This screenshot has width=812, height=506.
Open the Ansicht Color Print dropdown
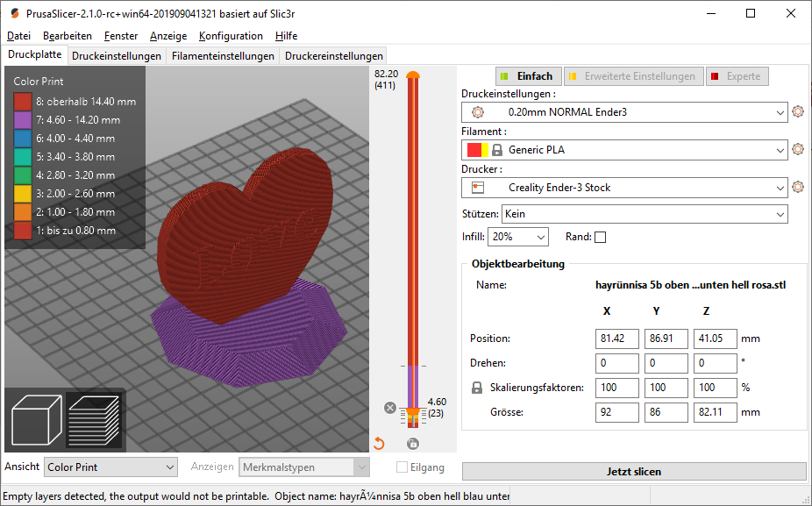pyautogui.click(x=110, y=467)
